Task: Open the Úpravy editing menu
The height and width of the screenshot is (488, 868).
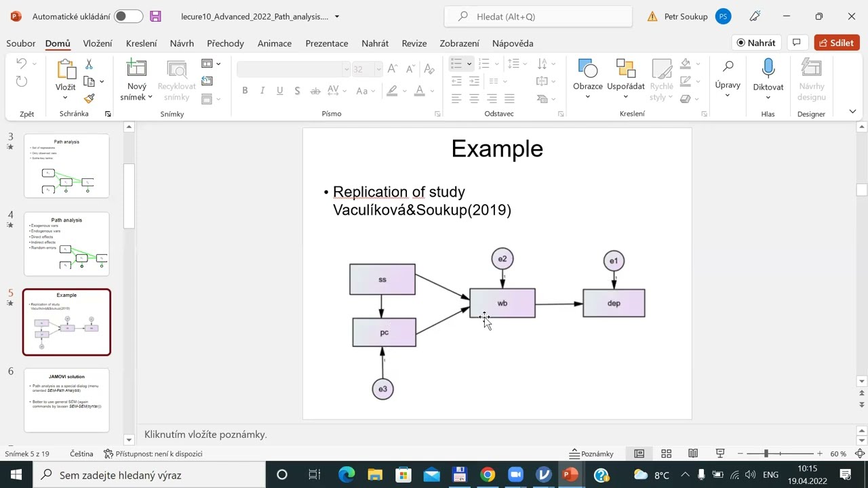Action: pos(728,79)
